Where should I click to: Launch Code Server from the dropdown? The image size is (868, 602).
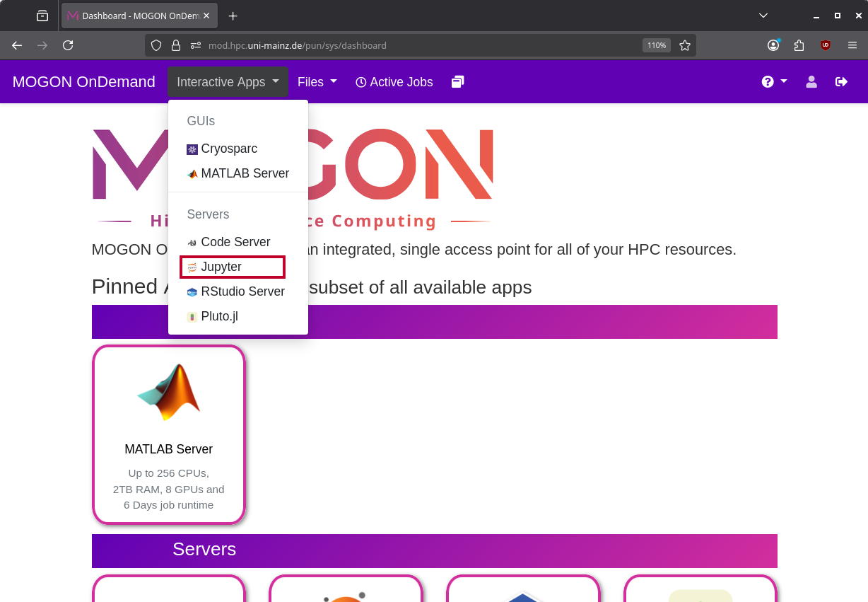[238, 242]
